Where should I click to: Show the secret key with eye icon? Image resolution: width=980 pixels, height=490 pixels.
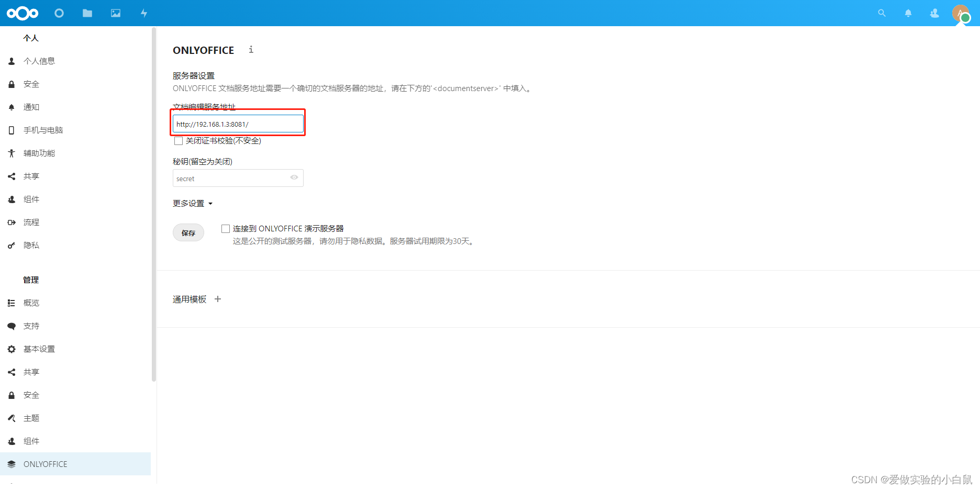point(294,177)
